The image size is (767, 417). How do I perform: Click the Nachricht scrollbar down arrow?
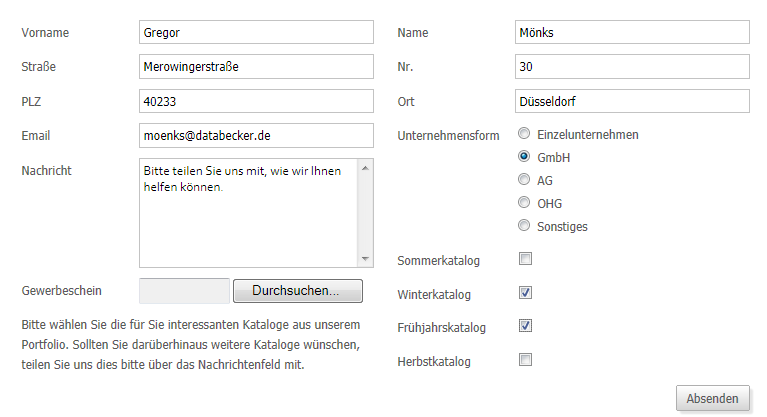[x=365, y=260]
